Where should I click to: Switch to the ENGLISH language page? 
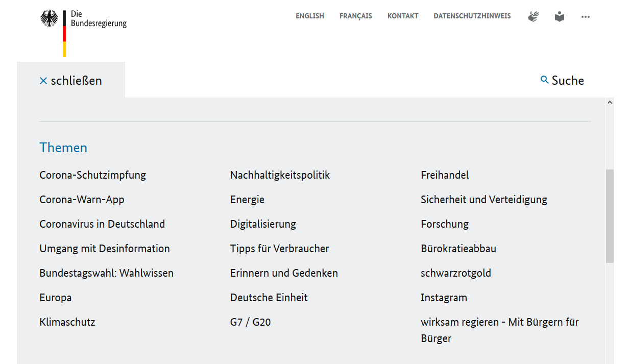tap(310, 16)
